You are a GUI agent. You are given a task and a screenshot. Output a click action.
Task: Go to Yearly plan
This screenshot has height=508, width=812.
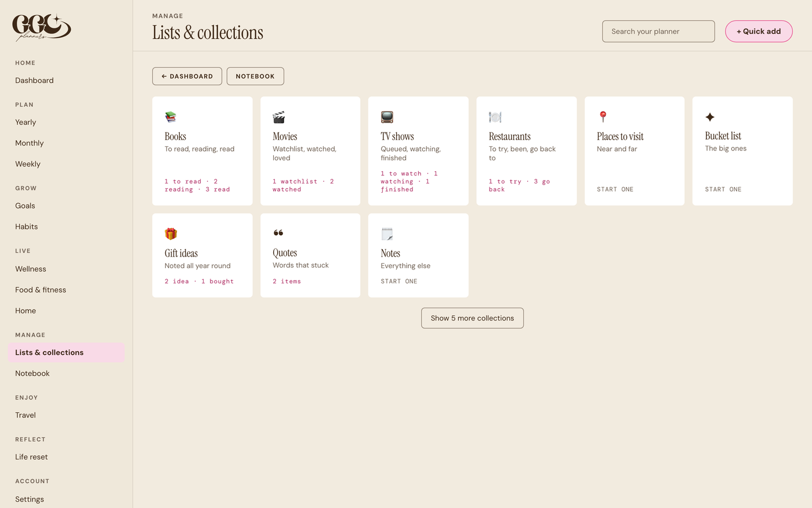(26, 122)
